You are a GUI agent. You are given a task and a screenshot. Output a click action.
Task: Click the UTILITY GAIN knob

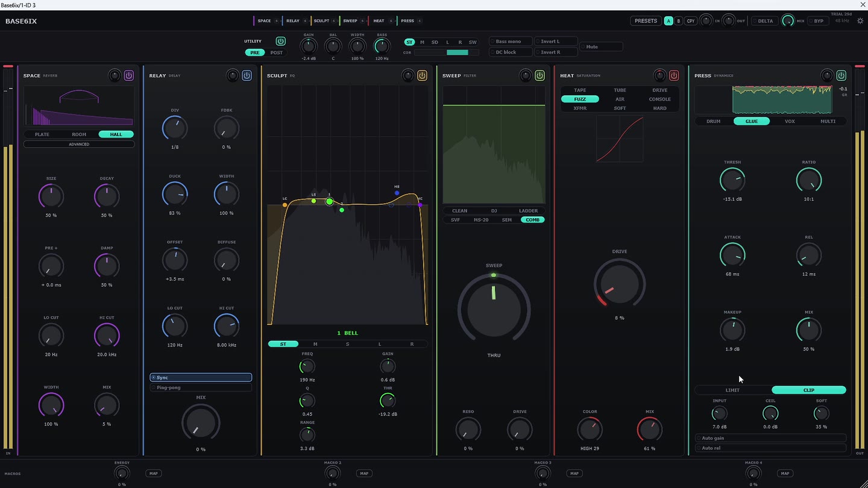point(309,46)
